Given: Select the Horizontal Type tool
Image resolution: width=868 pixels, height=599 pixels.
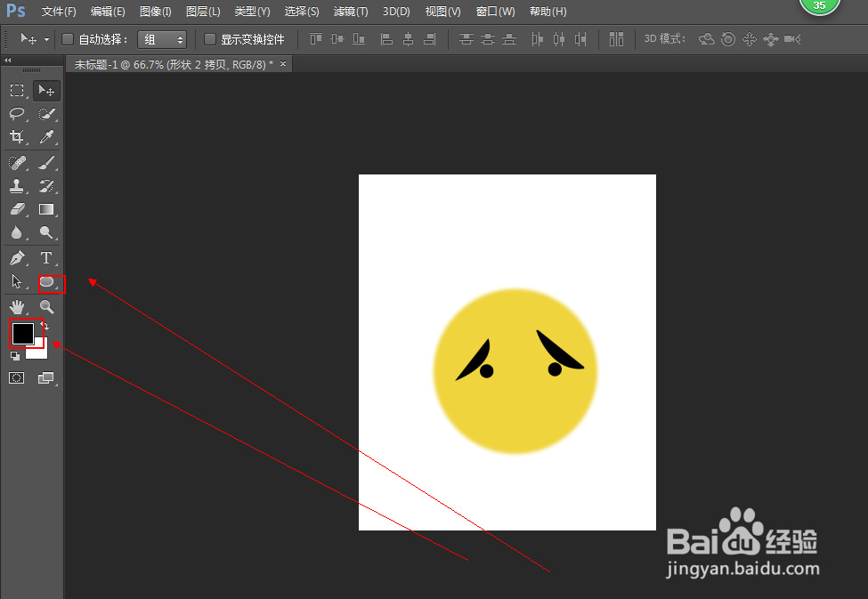Looking at the screenshot, I should [x=46, y=258].
